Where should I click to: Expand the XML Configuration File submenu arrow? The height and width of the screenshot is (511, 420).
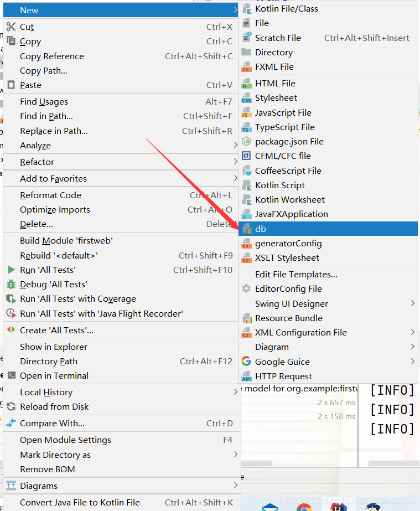412,332
